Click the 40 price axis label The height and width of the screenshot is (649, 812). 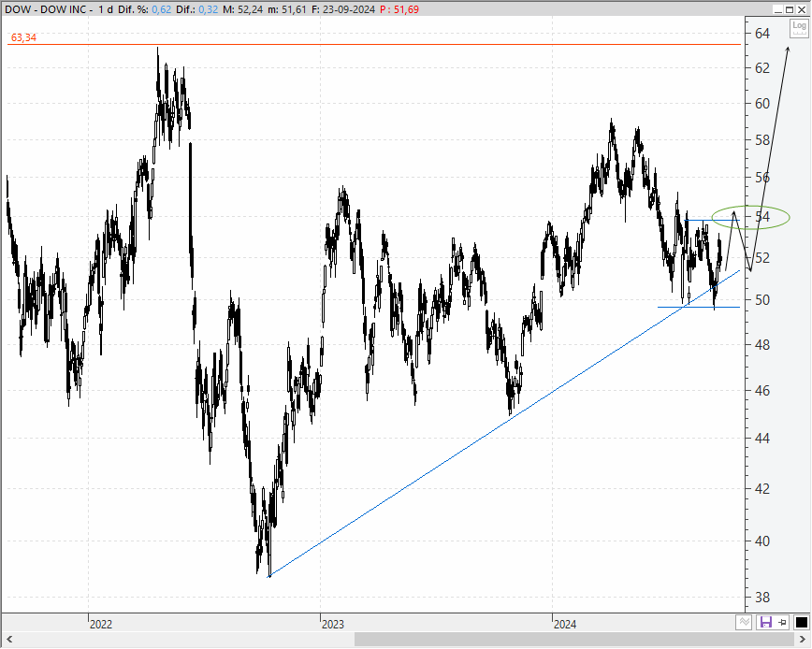(762, 541)
